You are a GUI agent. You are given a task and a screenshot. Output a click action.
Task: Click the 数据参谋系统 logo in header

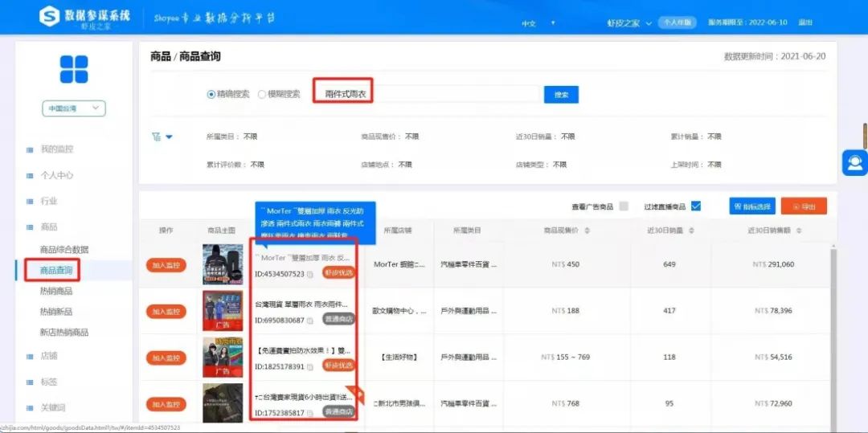[x=84, y=17]
